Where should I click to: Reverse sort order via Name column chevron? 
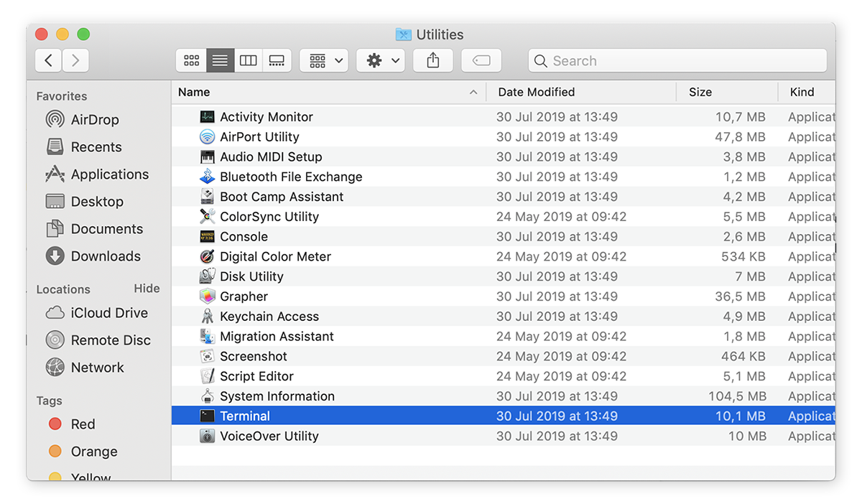(473, 92)
